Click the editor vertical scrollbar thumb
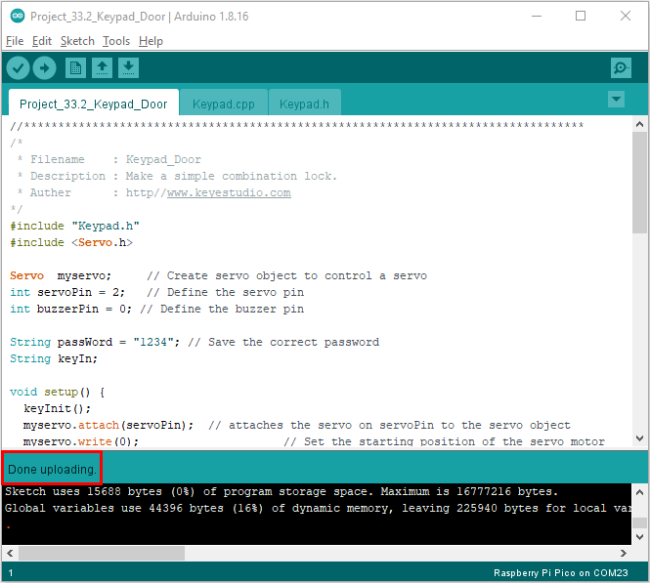 640,183
